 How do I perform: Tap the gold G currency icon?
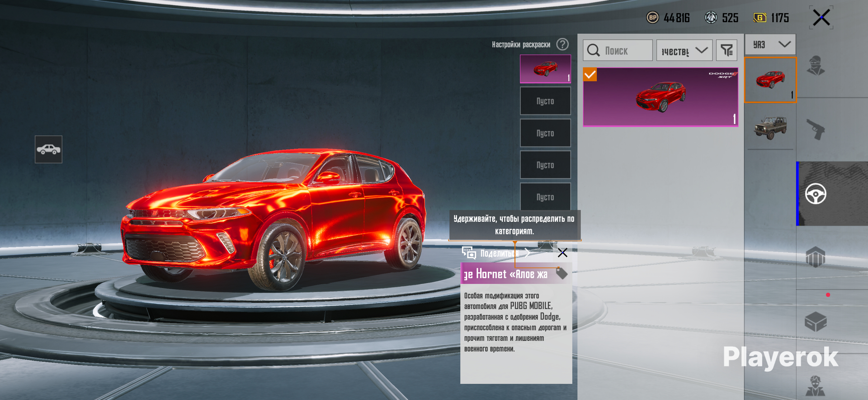pyautogui.click(x=759, y=18)
